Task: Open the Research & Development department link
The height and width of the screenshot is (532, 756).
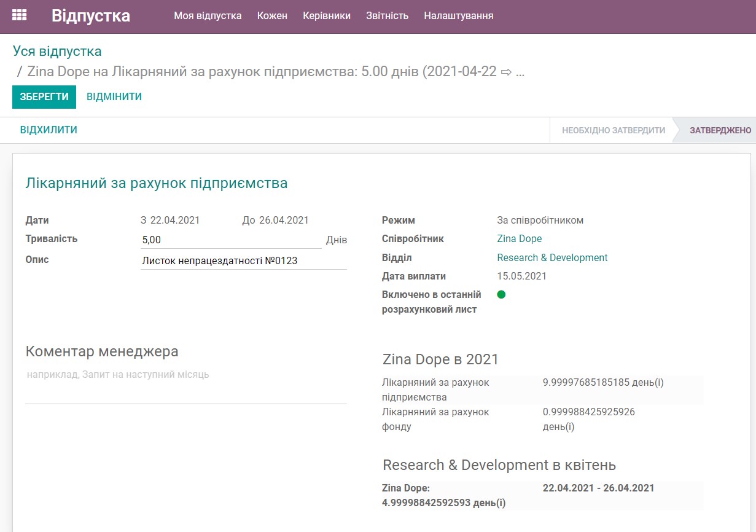Action: pos(552,257)
